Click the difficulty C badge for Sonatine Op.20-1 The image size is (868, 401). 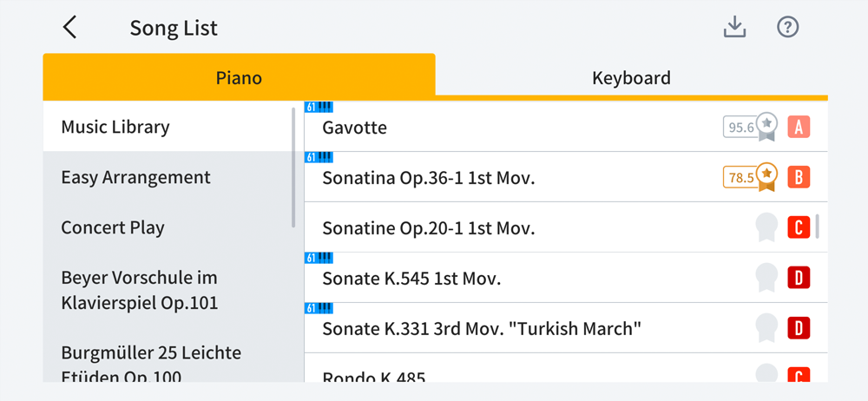pyautogui.click(x=799, y=227)
